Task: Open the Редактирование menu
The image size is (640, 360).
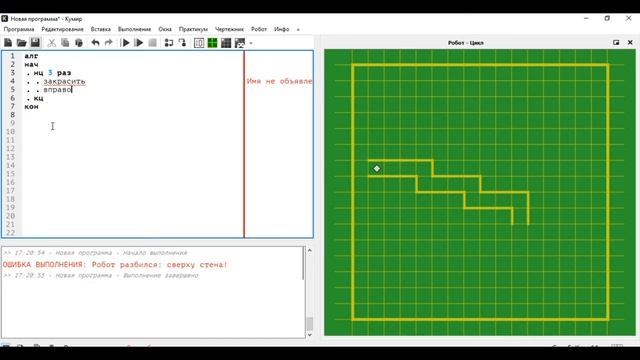Action: [x=62, y=29]
